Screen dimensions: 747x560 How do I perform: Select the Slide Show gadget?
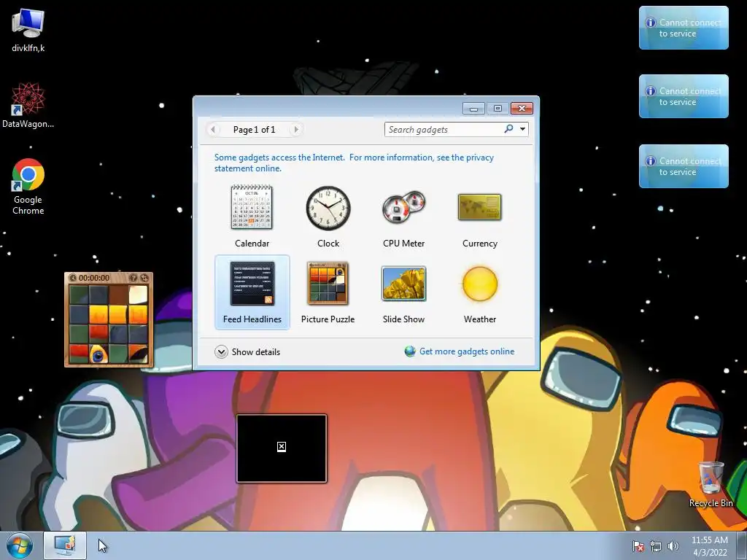403,292
